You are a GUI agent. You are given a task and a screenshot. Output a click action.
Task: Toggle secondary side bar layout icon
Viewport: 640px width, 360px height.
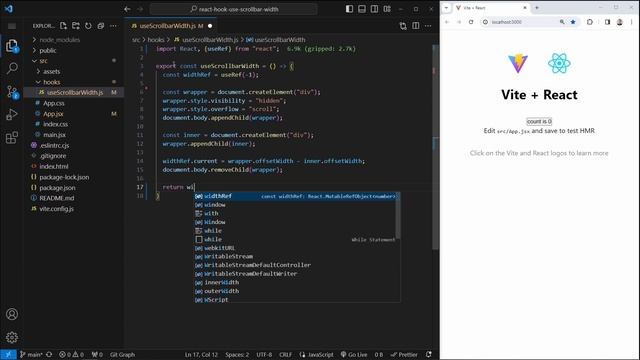[374, 9]
